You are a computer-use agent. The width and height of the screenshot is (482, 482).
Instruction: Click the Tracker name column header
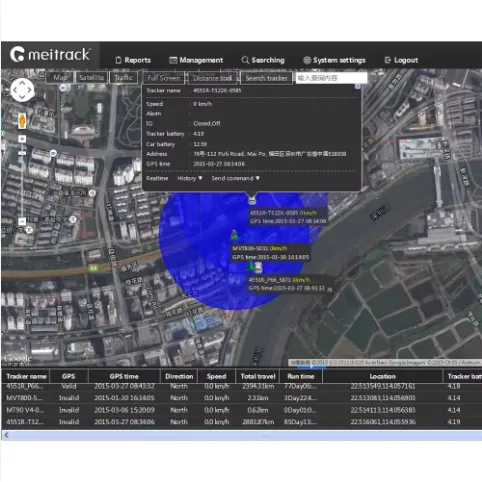click(x=26, y=376)
